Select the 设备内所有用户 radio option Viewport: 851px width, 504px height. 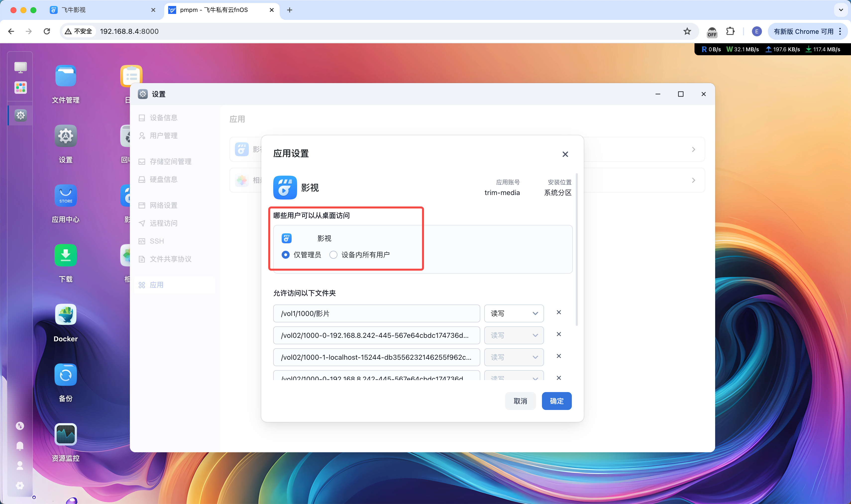pyautogui.click(x=333, y=255)
